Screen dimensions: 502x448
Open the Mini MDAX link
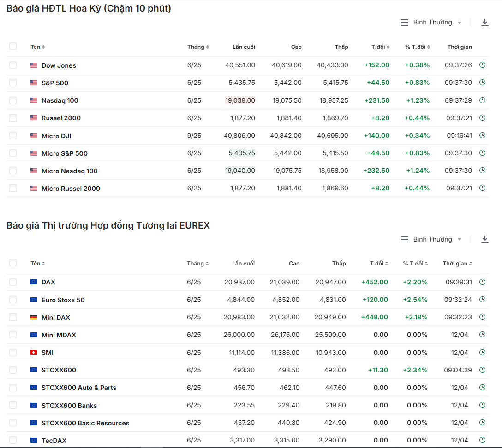click(x=59, y=335)
